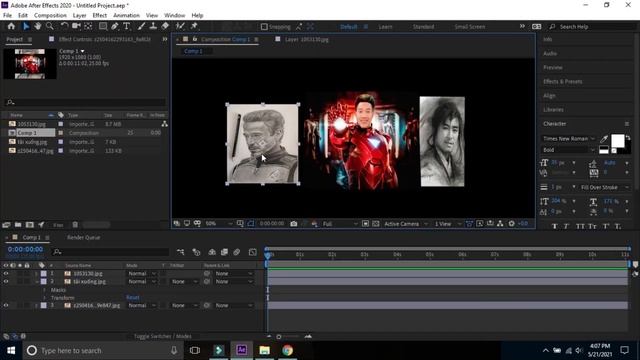The height and width of the screenshot is (360, 640).
Task: Expand the Transform property group
Action: point(44,298)
